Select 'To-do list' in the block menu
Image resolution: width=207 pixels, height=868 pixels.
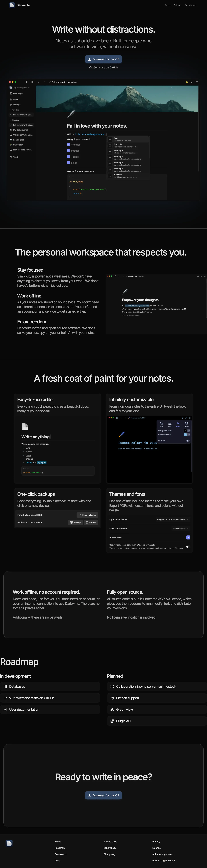128,145
